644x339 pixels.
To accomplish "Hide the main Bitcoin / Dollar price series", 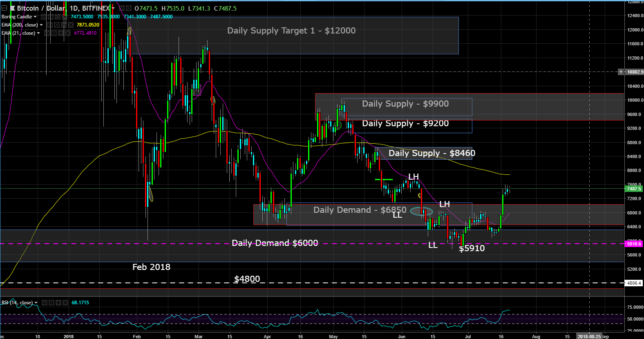I will 121,8.
